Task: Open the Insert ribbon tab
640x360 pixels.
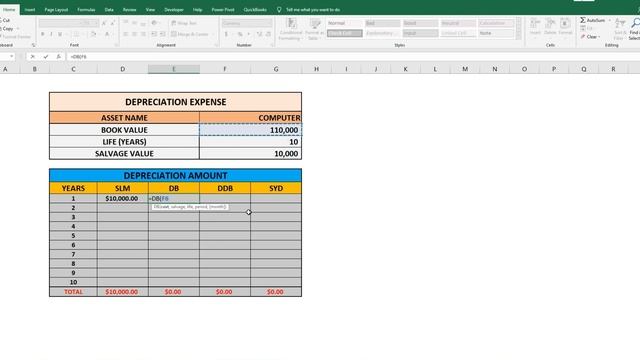Action: coord(30,9)
